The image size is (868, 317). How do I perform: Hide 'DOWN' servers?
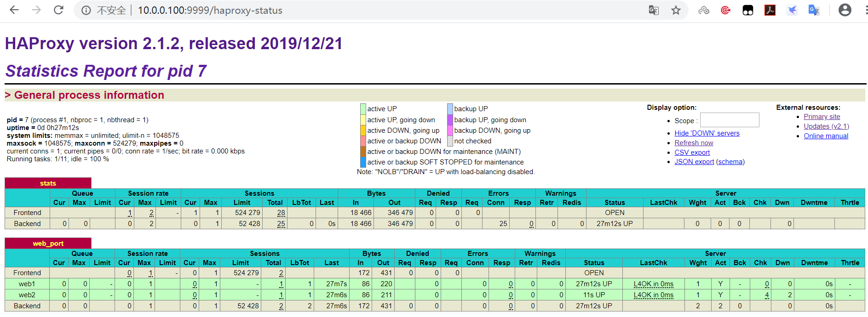click(x=707, y=133)
